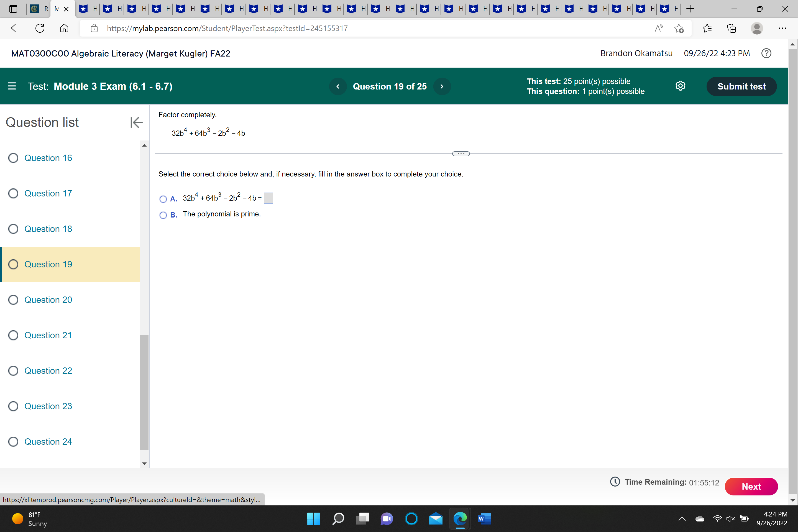This screenshot has height=532, width=798.
Task: Expand the ellipsis divider handle
Action: coord(461,154)
